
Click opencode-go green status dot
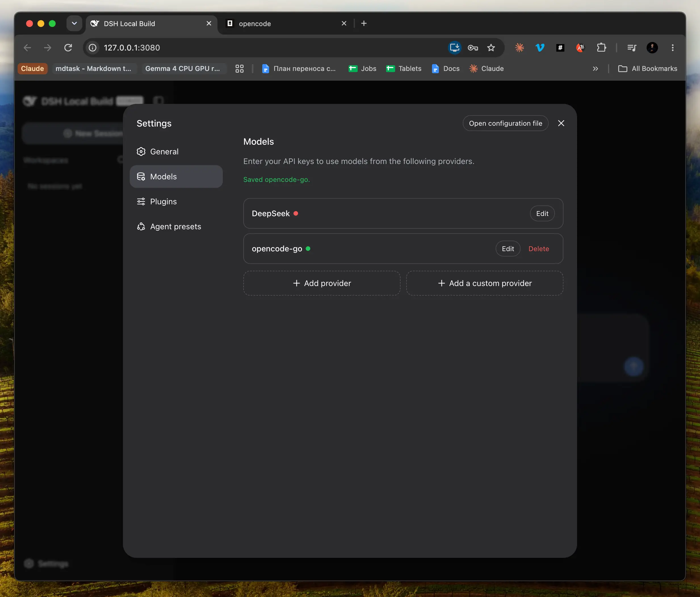(x=308, y=249)
